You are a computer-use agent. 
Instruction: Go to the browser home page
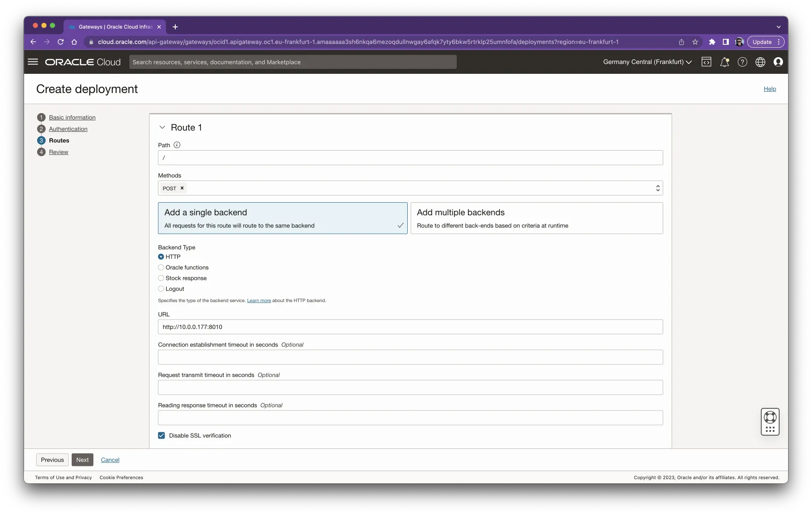(74, 42)
